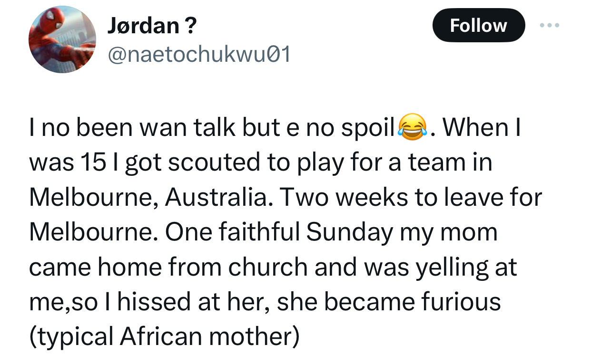This screenshot has width=591, height=364.
Task: Visit the @naetochukwu01 handle link
Action: coord(199,56)
